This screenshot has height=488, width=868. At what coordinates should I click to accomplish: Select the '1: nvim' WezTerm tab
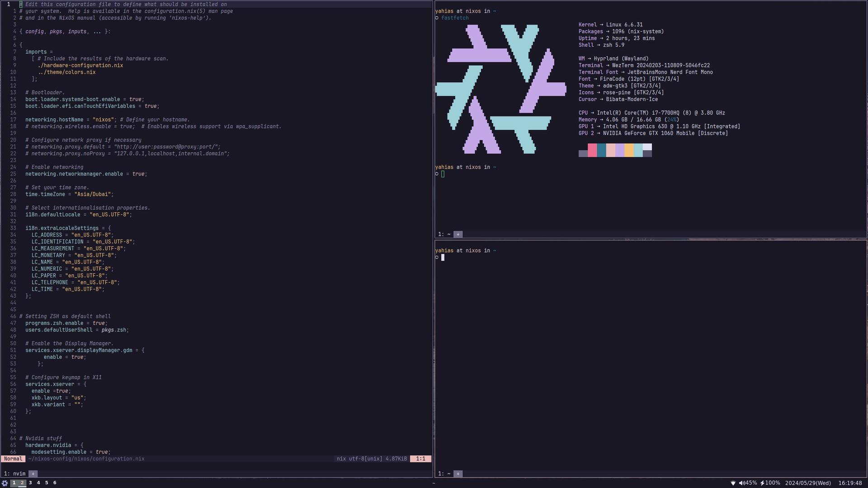(x=14, y=474)
